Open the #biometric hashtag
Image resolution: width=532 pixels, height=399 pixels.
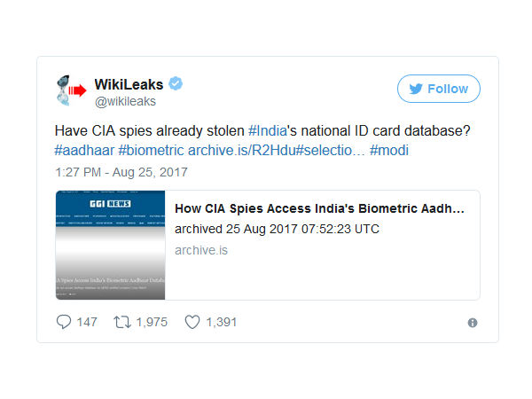152,151
